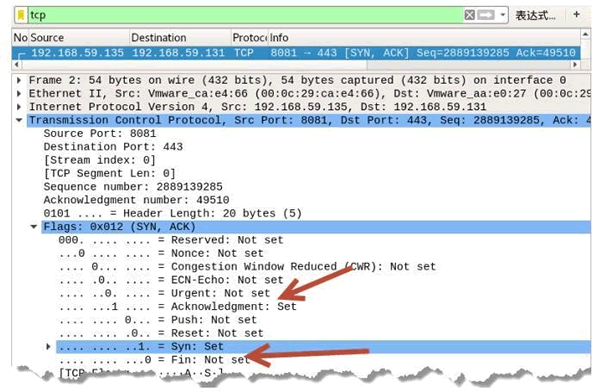The width and height of the screenshot is (600, 392).
Task: Select the ECN-Echo: Not set flag
Action: [171, 280]
